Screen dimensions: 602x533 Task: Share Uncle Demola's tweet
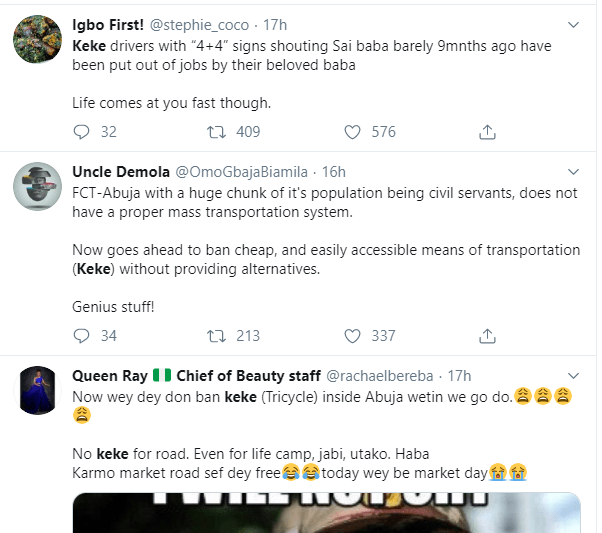488,336
